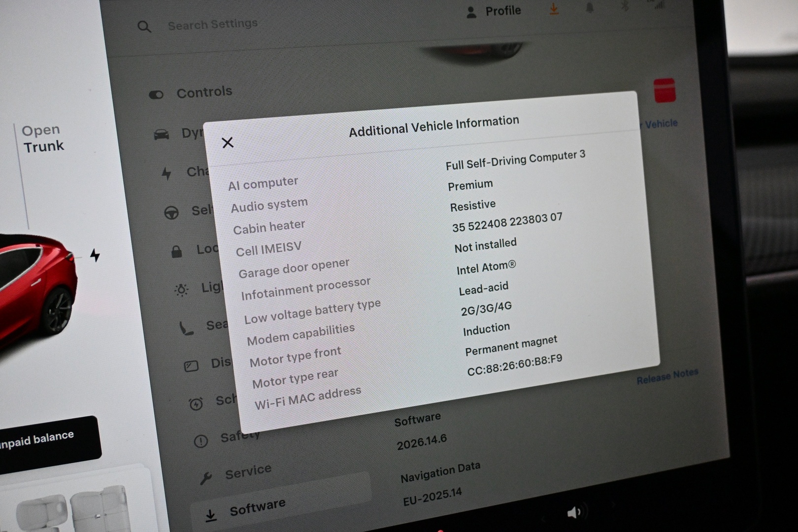Image resolution: width=798 pixels, height=532 pixels.
Task: Open notifications bell icon
Action: click(590, 8)
